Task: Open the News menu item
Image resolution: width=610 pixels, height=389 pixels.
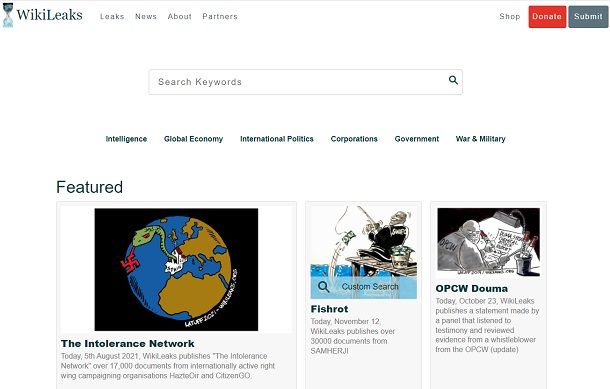Action: (x=146, y=16)
